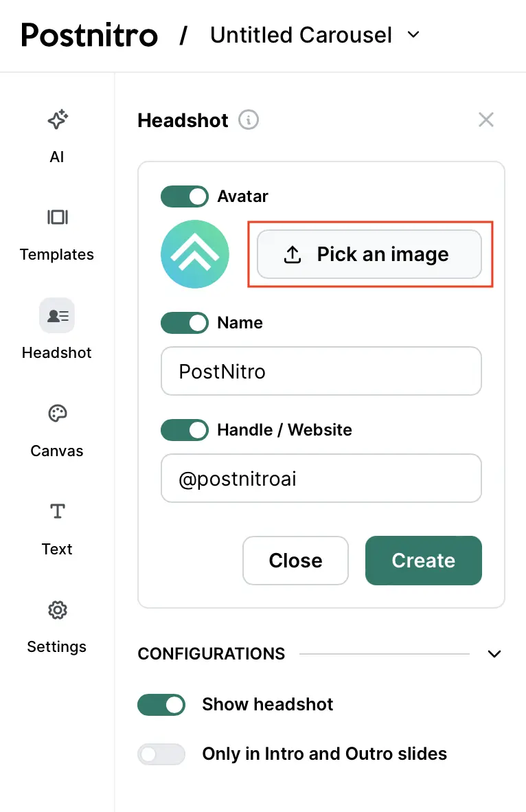The image size is (526, 812).
Task: Click the avatar logo thumbnail
Action: point(195,254)
